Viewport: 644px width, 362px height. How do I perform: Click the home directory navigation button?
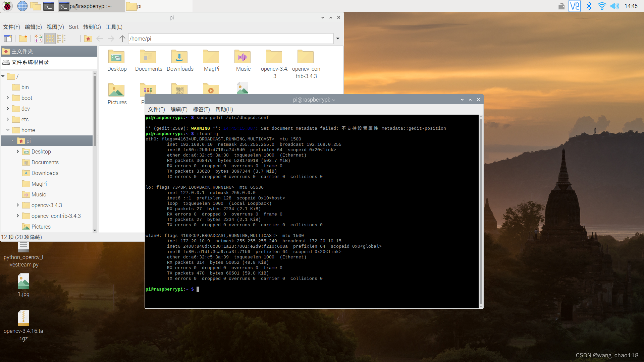[x=87, y=39]
